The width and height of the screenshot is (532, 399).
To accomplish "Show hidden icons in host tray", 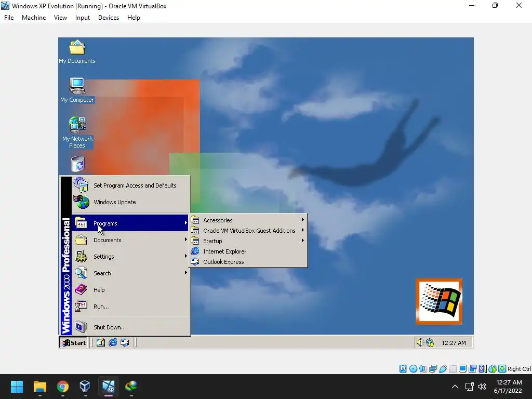I will pos(455,387).
